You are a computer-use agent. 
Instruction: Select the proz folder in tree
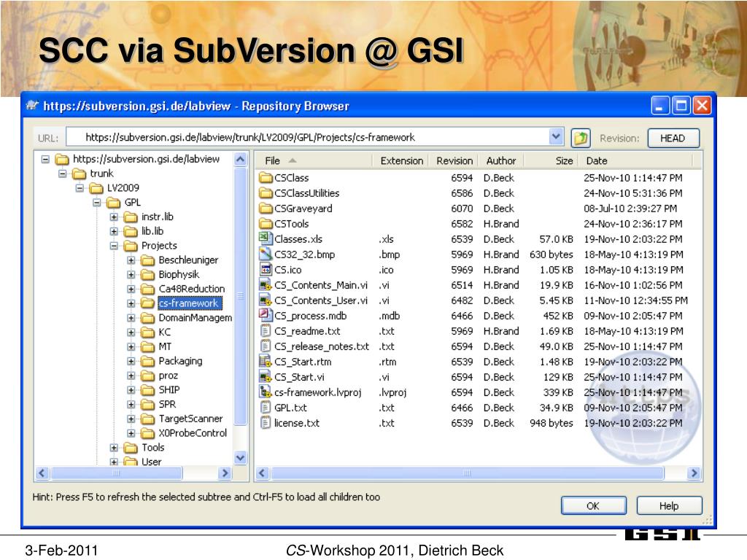pyautogui.click(x=169, y=376)
